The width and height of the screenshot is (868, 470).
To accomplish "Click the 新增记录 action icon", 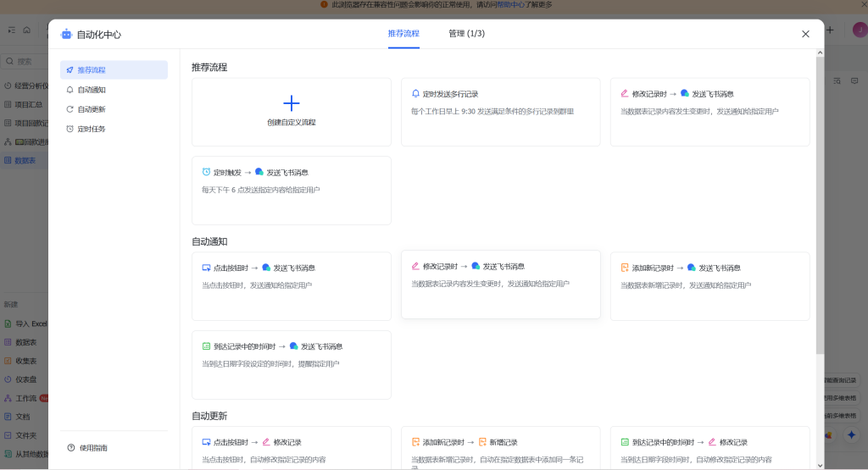I will (x=482, y=442).
